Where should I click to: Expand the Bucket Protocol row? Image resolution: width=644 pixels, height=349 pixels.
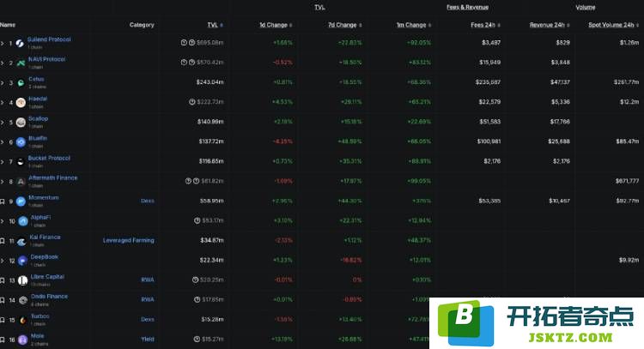pos(2,162)
